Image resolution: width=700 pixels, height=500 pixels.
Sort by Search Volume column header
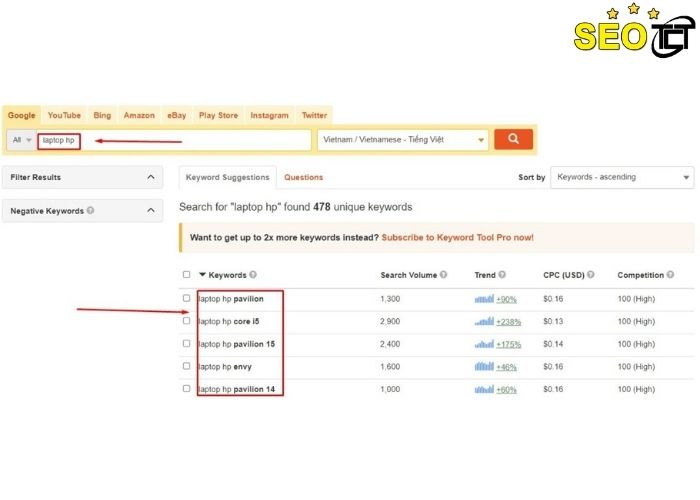408,275
